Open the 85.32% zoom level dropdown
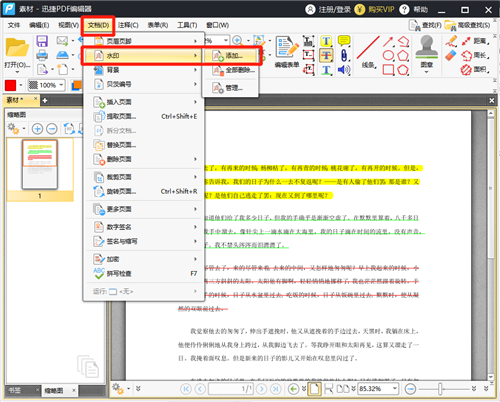This screenshot has width=500, height=402. click(395, 389)
